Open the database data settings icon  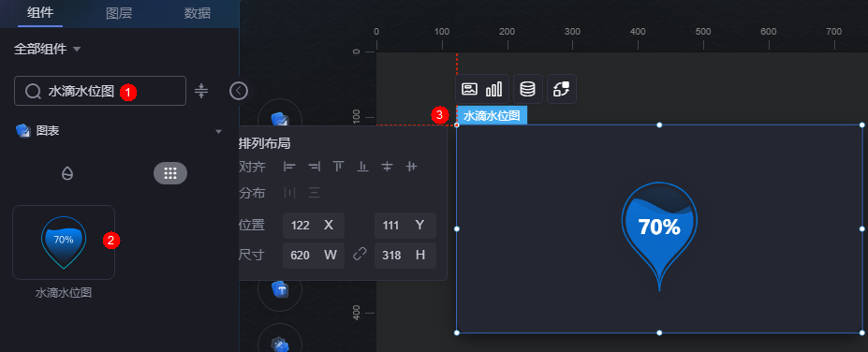tap(527, 89)
